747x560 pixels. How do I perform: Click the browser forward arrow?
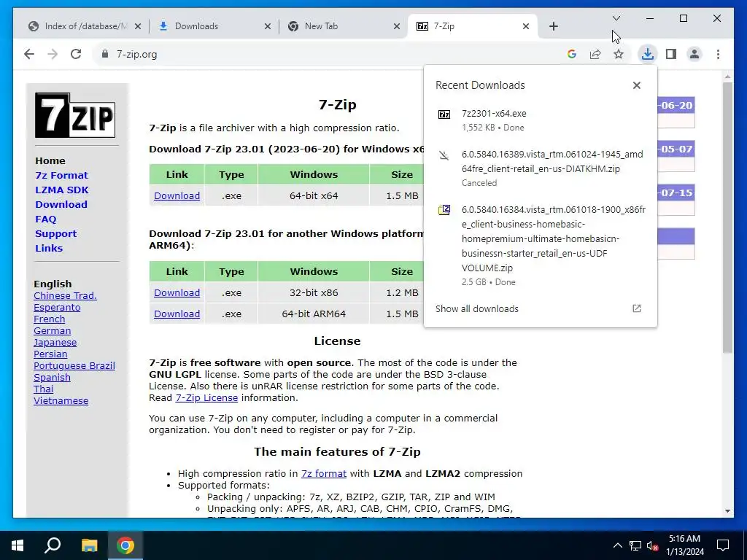click(x=53, y=54)
